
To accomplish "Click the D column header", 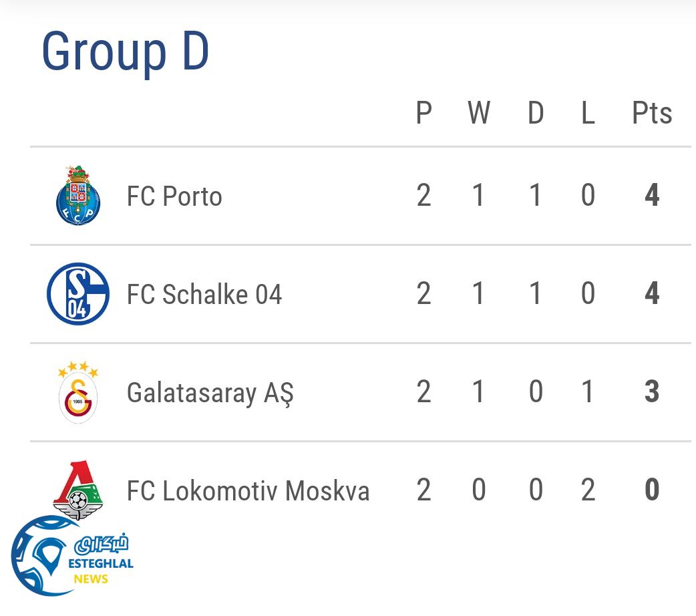I will click(536, 114).
